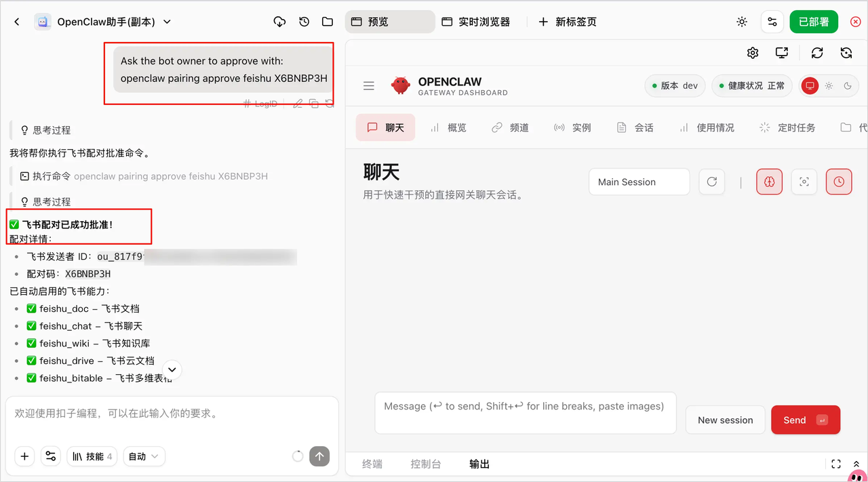
Task: Open the Main Session selector
Action: (x=639, y=182)
